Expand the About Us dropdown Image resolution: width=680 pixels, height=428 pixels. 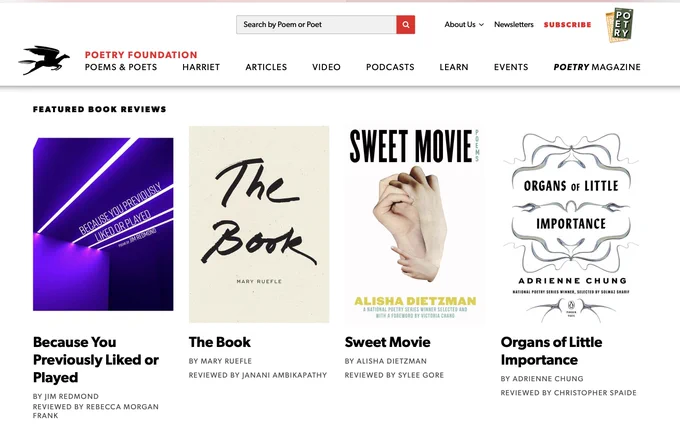point(464,25)
